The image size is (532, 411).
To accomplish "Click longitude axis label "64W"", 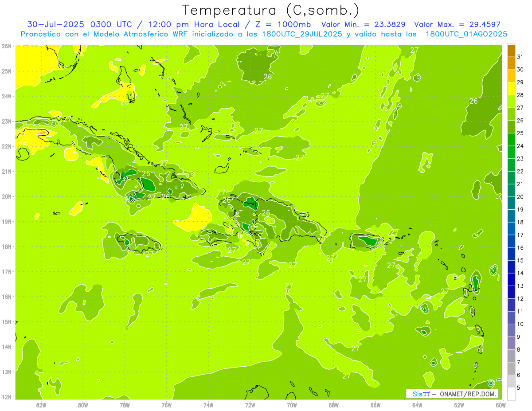I will [417, 405].
